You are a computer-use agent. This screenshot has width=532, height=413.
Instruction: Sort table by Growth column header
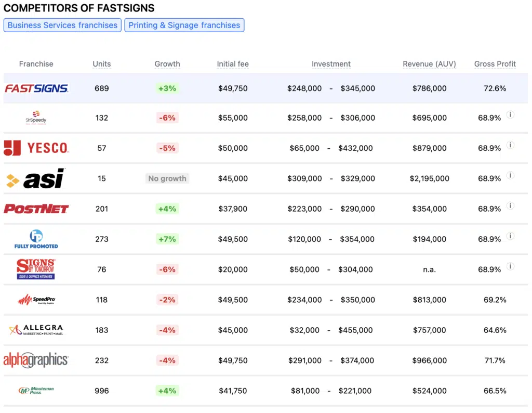[167, 64]
